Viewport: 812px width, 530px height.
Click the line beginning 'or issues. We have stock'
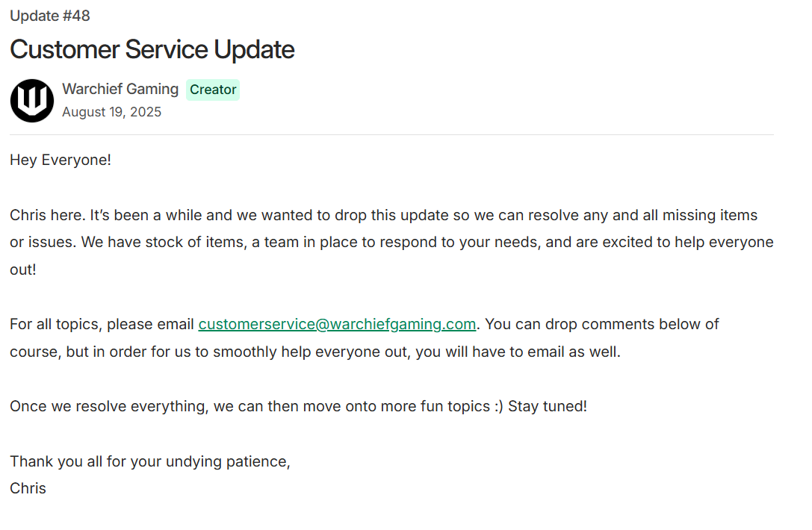[x=391, y=243]
